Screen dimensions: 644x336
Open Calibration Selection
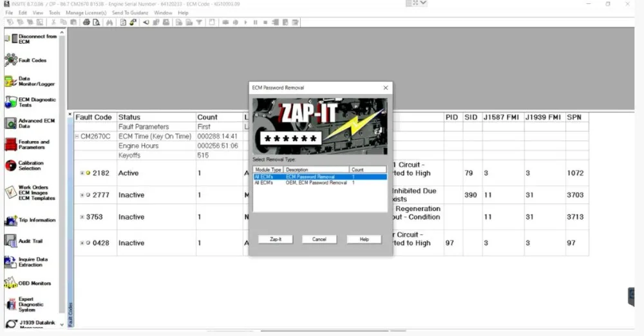[x=24, y=165]
